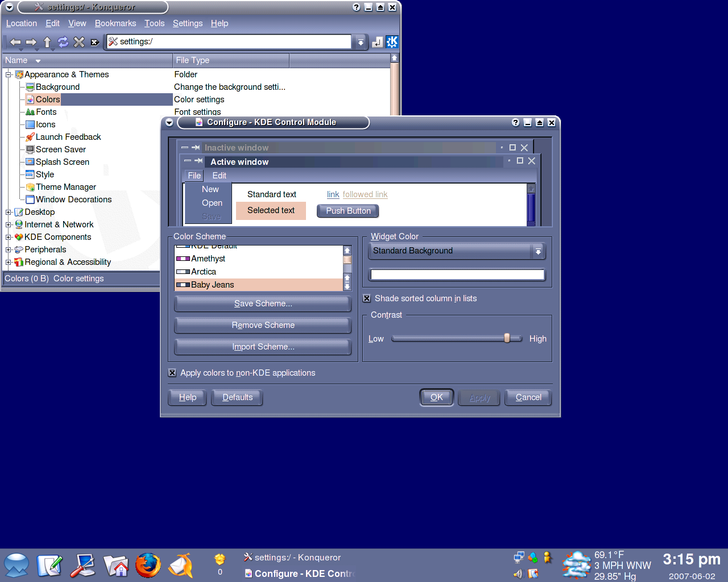Click the volume speaker tray icon
Screen dimensions: 728x582
click(x=518, y=573)
